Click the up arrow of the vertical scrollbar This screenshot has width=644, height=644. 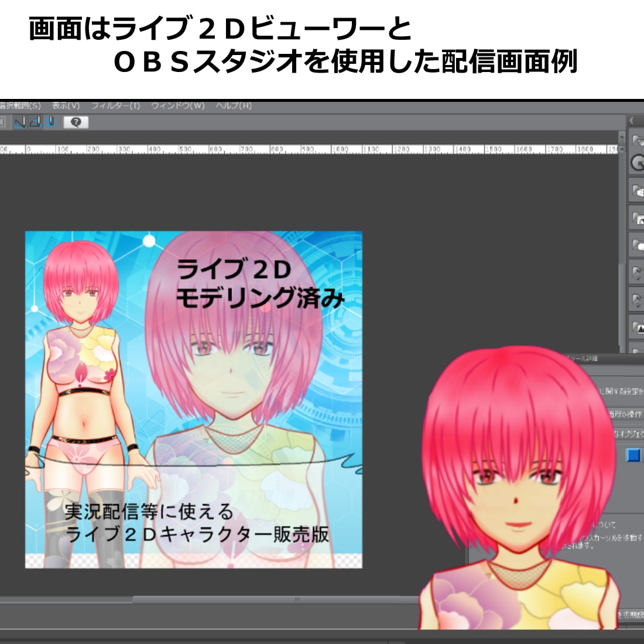(x=622, y=149)
